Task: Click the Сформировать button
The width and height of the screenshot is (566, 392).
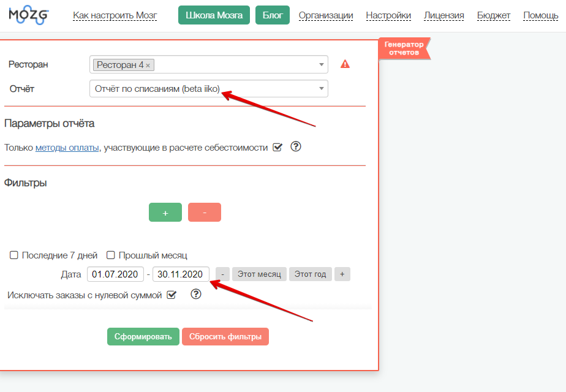Action: [143, 336]
